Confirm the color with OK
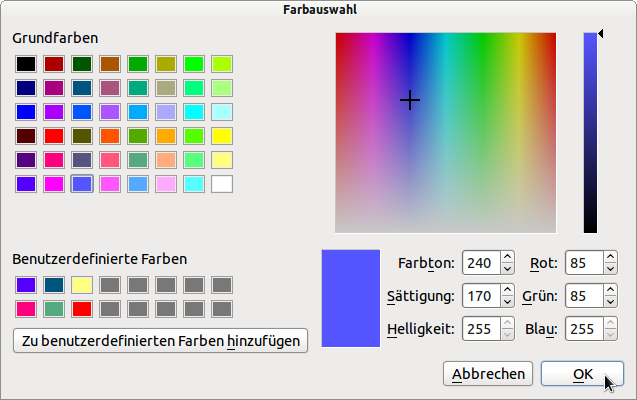 tap(582, 374)
